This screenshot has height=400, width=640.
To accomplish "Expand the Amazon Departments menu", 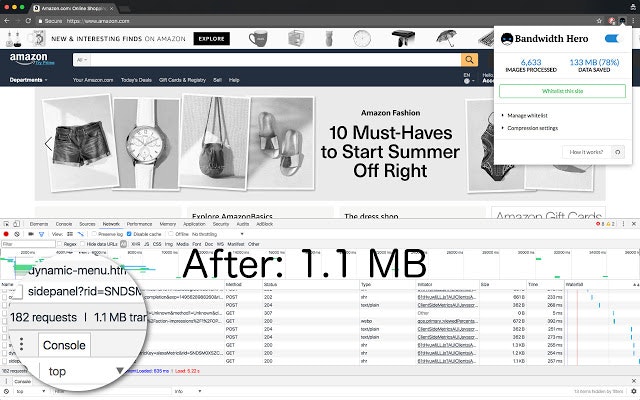I will point(29,80).
